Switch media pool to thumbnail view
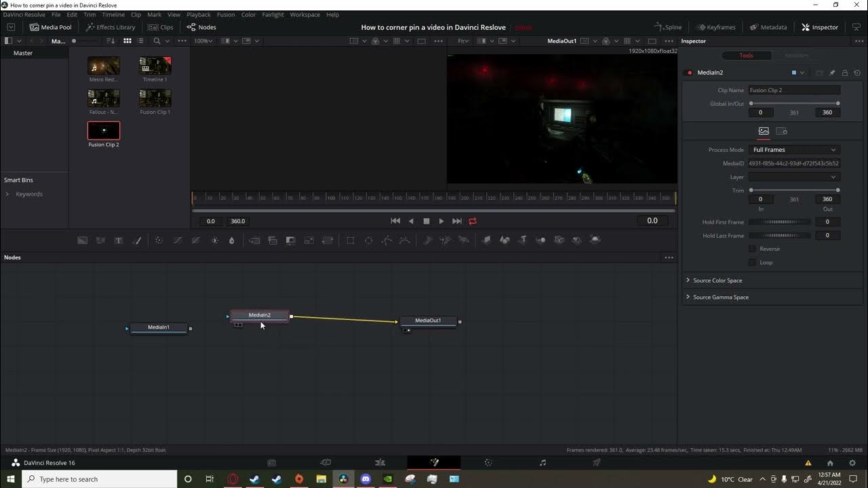Viewport: 868px width, 488px height. coord(127,41)
